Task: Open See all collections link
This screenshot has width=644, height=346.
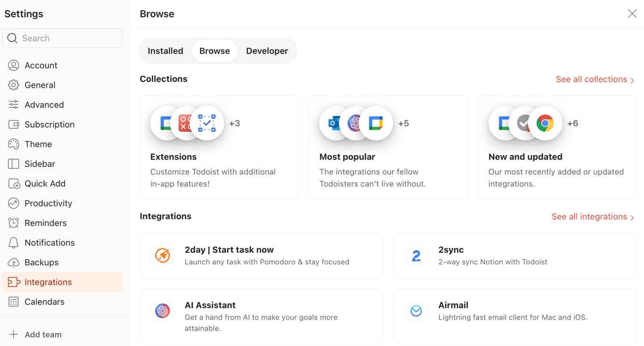Action: (x=595, y=79)
